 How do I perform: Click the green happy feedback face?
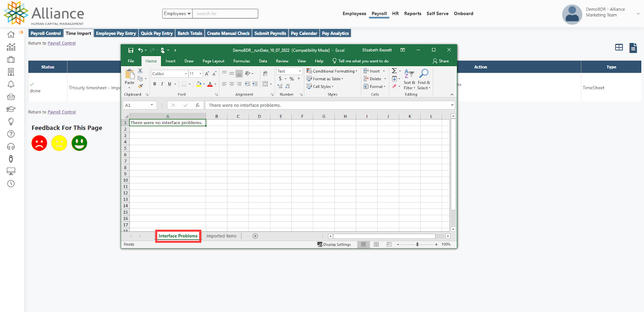coord(79,143)
